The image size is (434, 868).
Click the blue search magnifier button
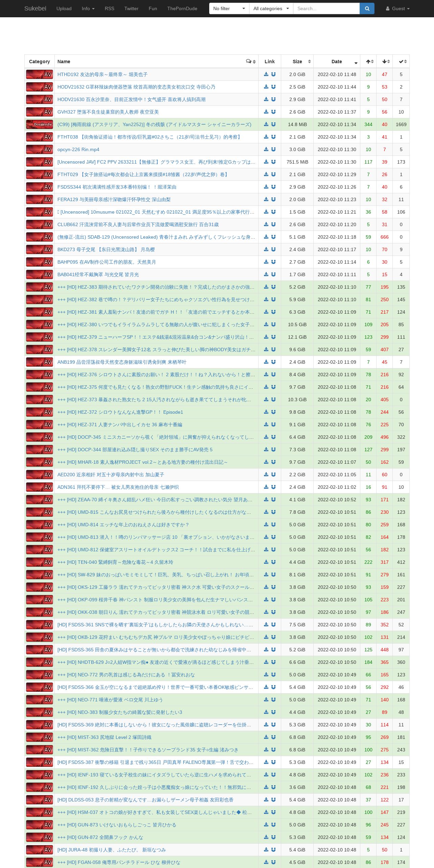point(367,8)
